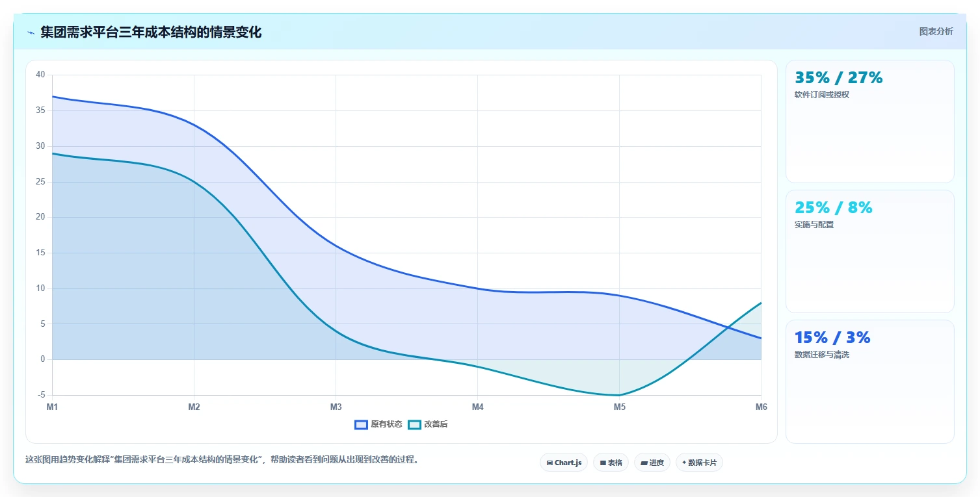This screenshot has width=980, height=497.
Task: Select the 进度 tag chip
Action: (652, 463)
